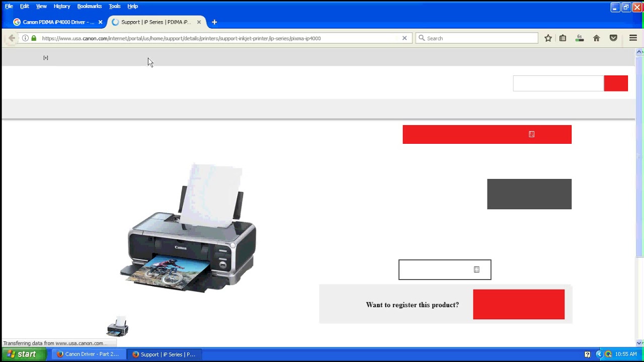Bookmark this page with the star icon

pyautogui.click(x=548, y=38)
